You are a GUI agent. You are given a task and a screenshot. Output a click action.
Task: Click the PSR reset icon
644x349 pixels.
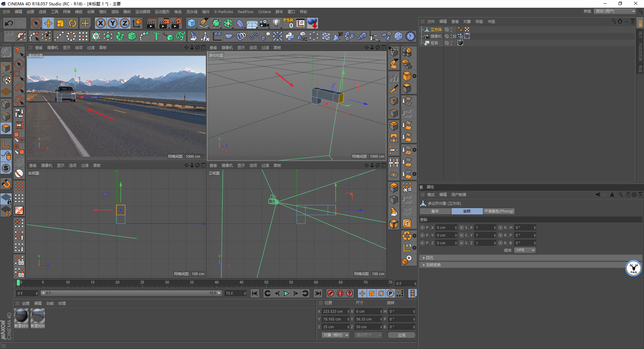coord(288,23)
